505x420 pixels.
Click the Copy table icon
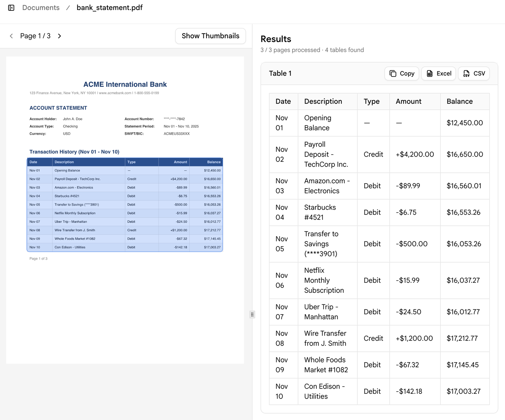393,73
